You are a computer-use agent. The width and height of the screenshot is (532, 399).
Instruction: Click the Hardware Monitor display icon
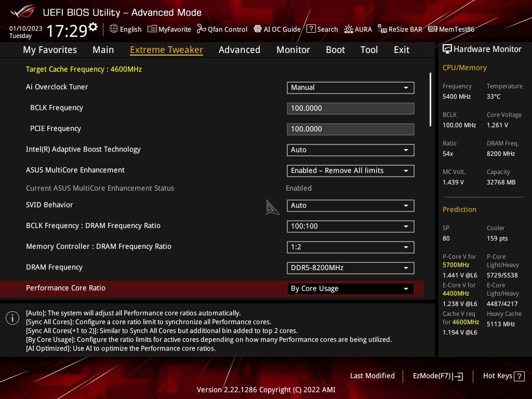click(x=447, y=49)
